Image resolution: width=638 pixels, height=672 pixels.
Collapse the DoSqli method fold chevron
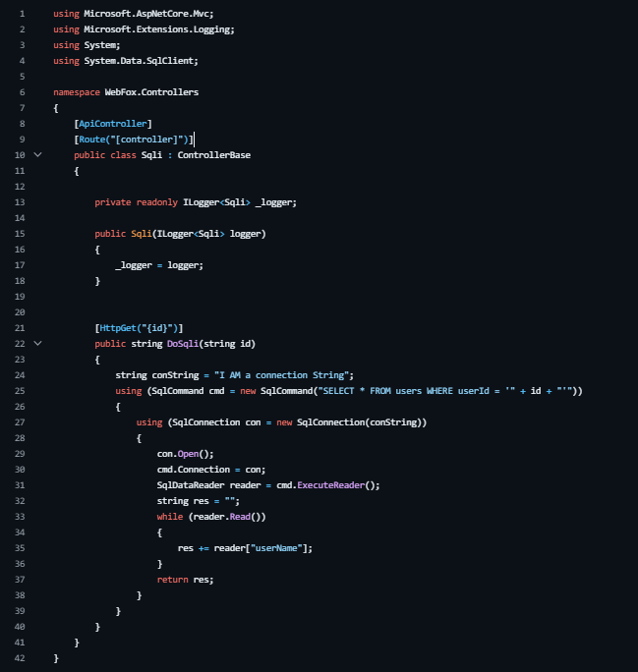tap(37, 343)
